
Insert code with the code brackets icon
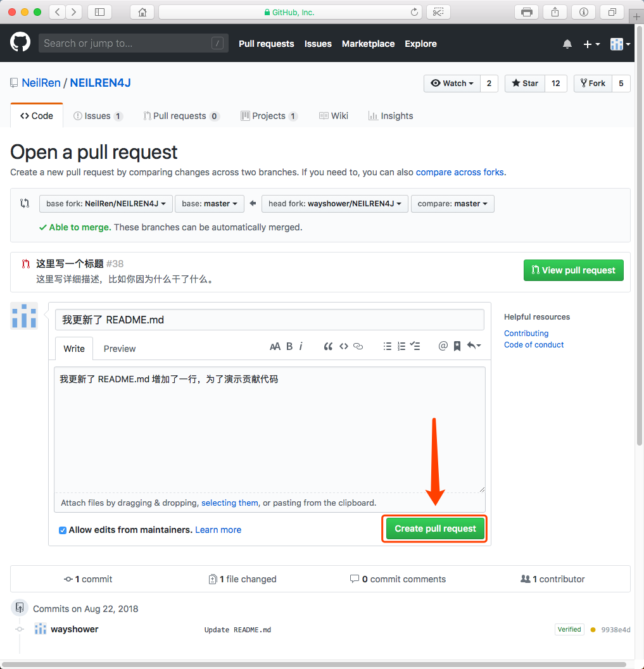344,346
